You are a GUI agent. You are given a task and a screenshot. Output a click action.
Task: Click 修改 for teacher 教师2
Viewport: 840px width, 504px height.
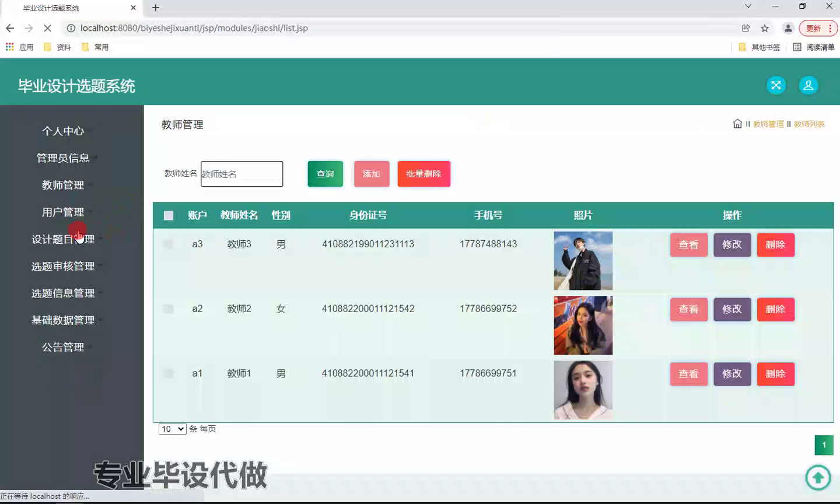pyautogui.click(x=733, y=310)
